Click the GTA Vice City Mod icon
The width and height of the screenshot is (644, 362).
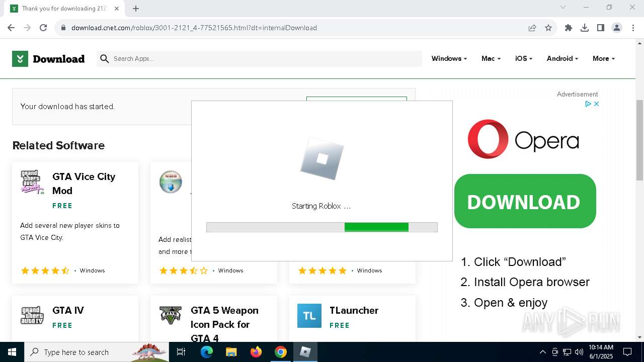click(32, 182)
